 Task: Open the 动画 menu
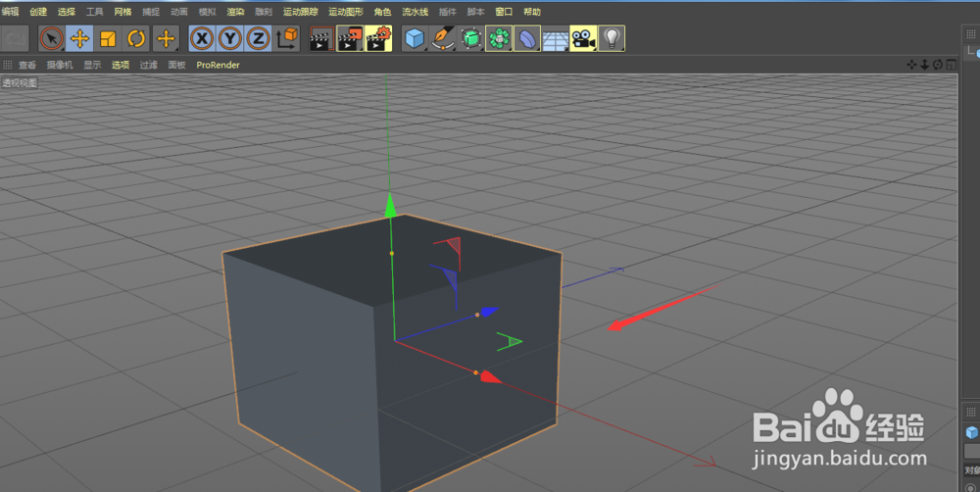[179, 12]
